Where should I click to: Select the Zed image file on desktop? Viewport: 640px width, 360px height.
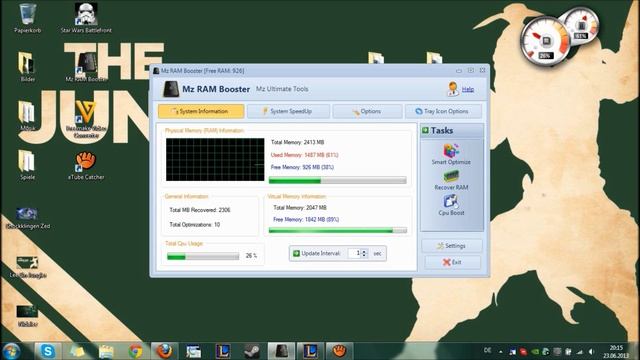tap(28, 218)
